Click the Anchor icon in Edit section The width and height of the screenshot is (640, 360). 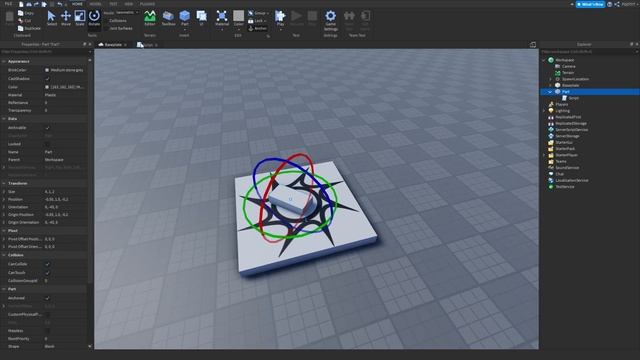251,28
